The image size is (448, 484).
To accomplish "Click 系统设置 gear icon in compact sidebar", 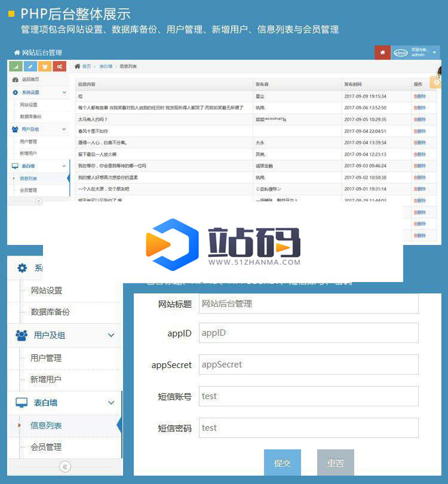I will (15, 92).
